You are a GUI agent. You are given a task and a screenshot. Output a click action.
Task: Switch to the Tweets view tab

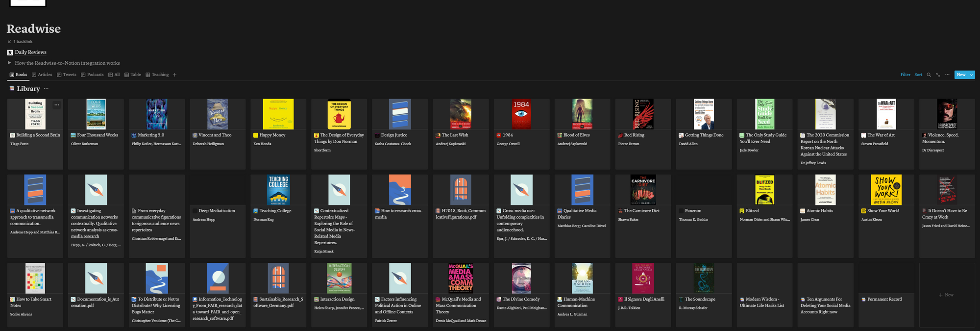point(67,75)
